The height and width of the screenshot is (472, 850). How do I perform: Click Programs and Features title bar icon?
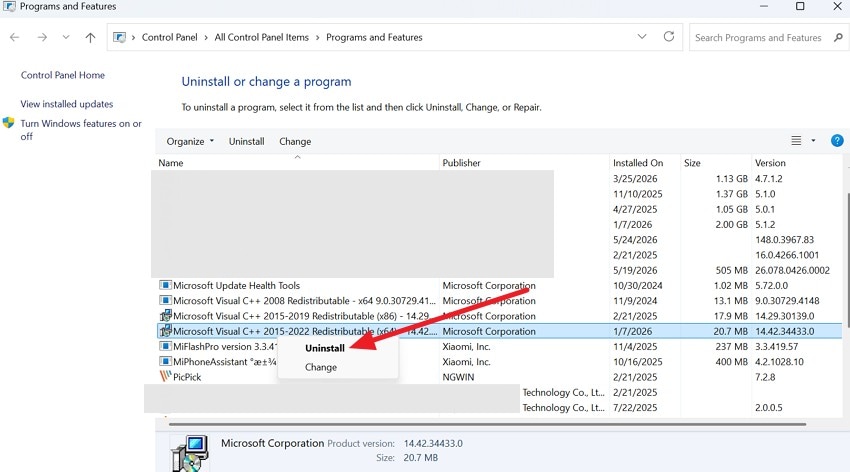9,7
